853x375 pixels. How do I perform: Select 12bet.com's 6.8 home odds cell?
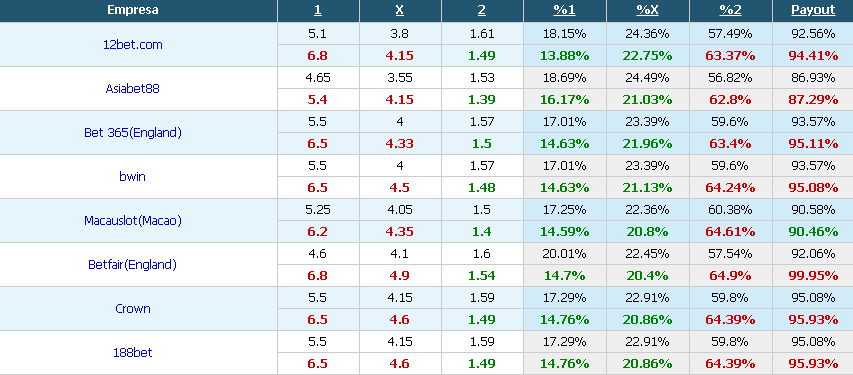pos(318,56)
